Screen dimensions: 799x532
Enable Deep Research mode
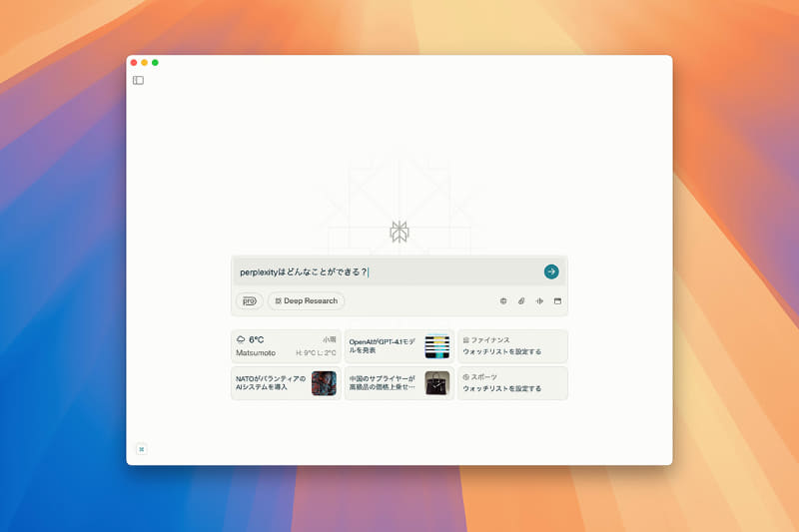point(307,300)
